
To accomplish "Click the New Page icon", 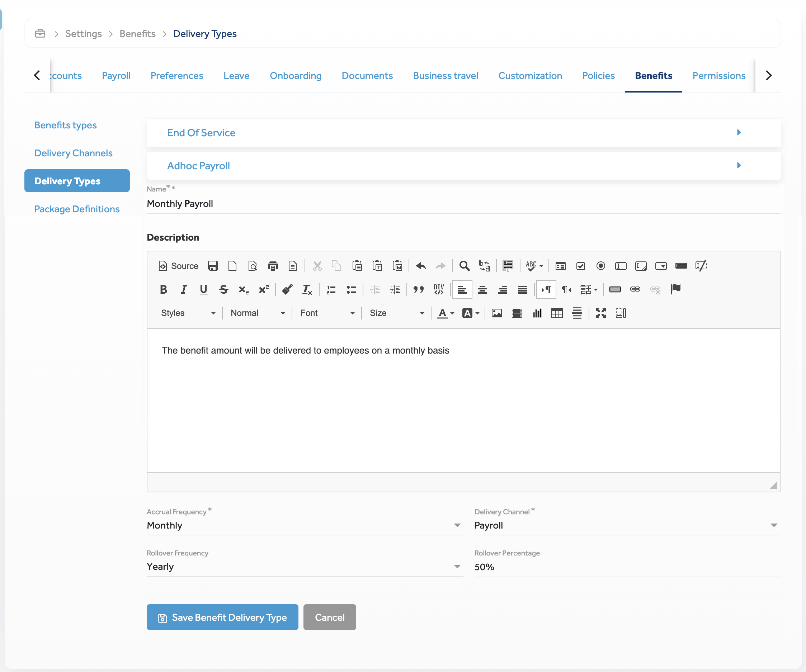I will (x=232, y=266).
